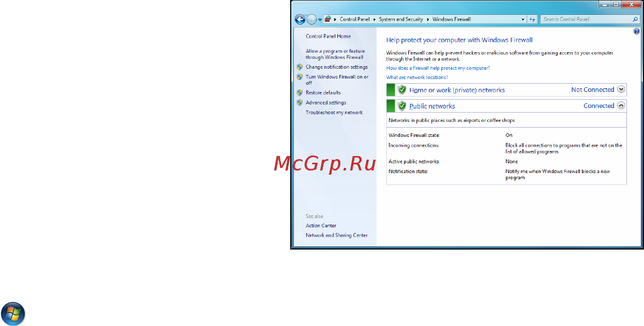
Task: Open Allow a program or feature link
Action: (335, 54)
